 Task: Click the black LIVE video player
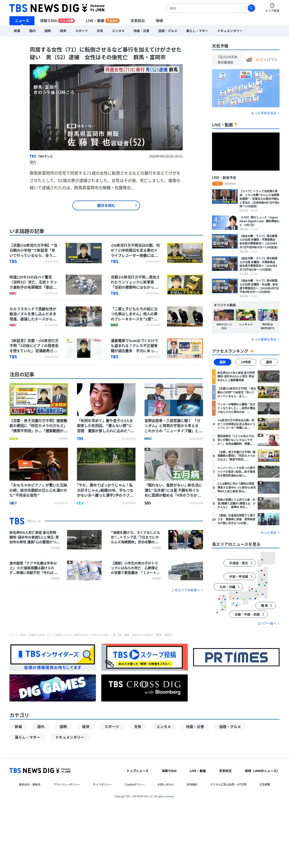pos(246,151)
